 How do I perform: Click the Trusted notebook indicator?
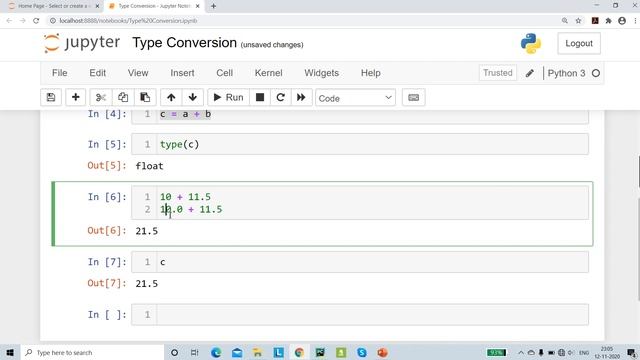tap(498, 73)
